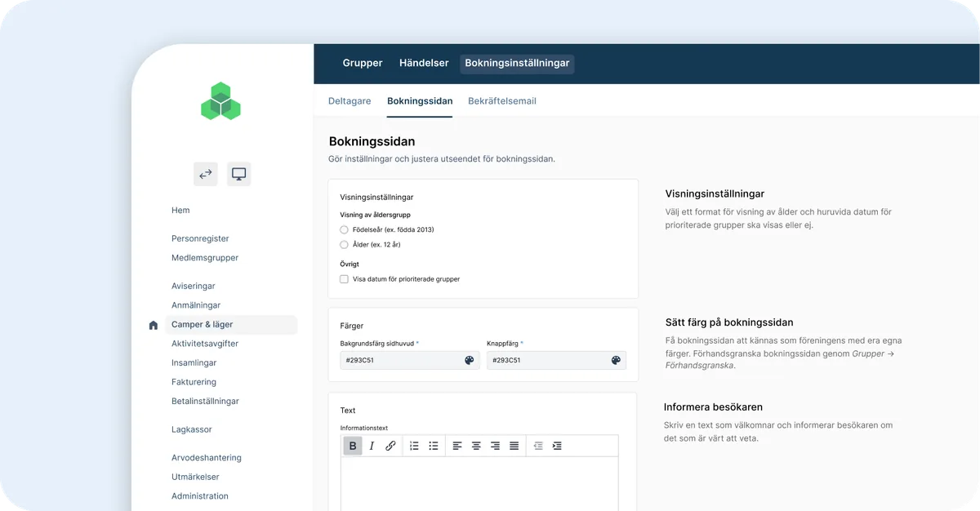Open color palette for Knappfärg
This screenshot has width=980, height=511.
(616, 360)
